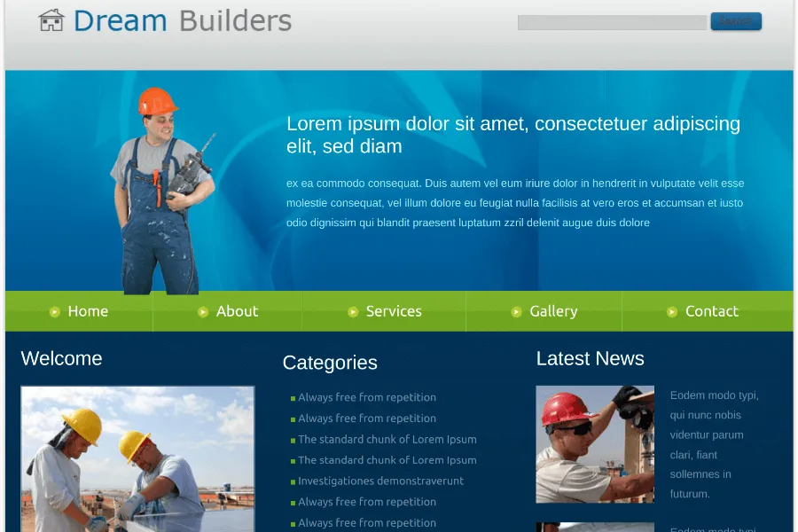
Task: Click the arrow bullet icon beside Gallery
Action: tap(517, 312)
